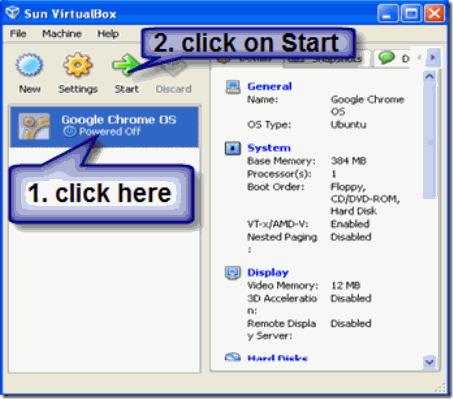Click the 'Processor(s):' label
453x399 pixels.
coord(279,174)
